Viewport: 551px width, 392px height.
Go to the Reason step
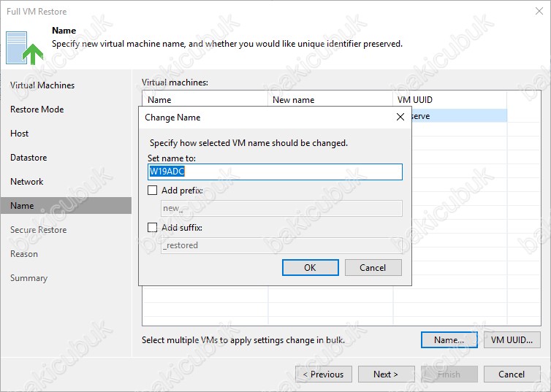tap(24, 254)
